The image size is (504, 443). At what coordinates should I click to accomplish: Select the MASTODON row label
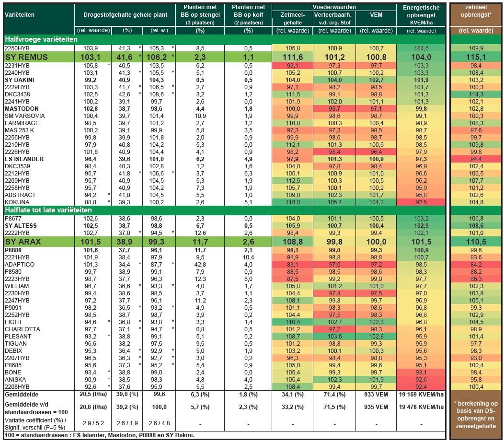tap(22, 109)
